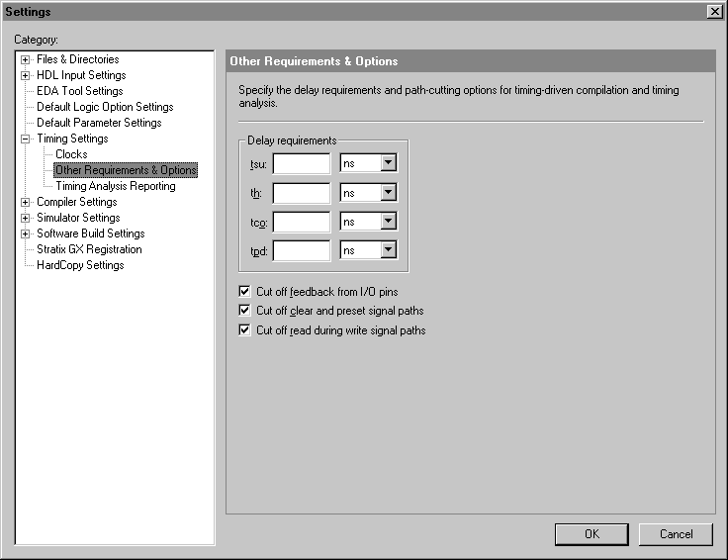
Task: Disable Cut off read during write signal paths
Action: (245, 330)
